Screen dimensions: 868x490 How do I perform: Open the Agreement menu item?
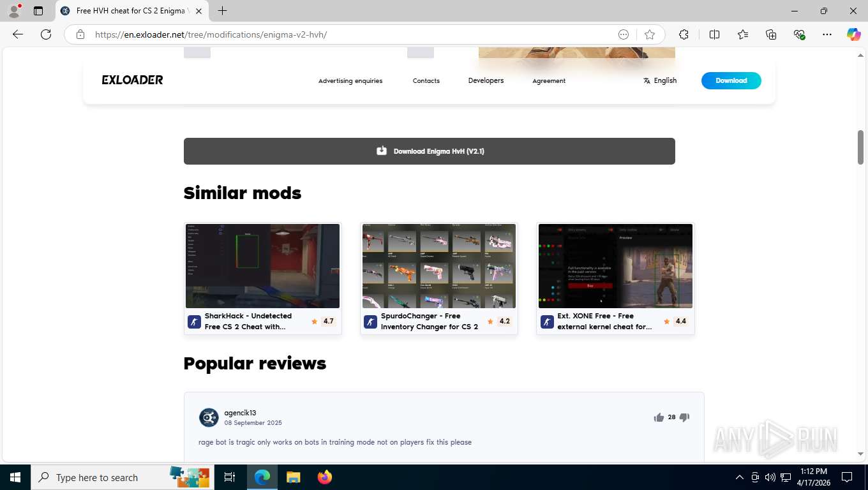[549, 81]
